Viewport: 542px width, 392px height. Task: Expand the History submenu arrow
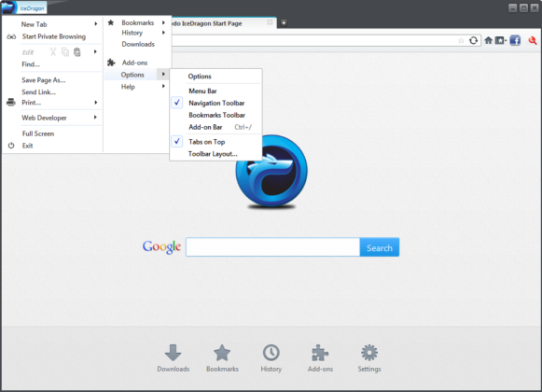163,33
